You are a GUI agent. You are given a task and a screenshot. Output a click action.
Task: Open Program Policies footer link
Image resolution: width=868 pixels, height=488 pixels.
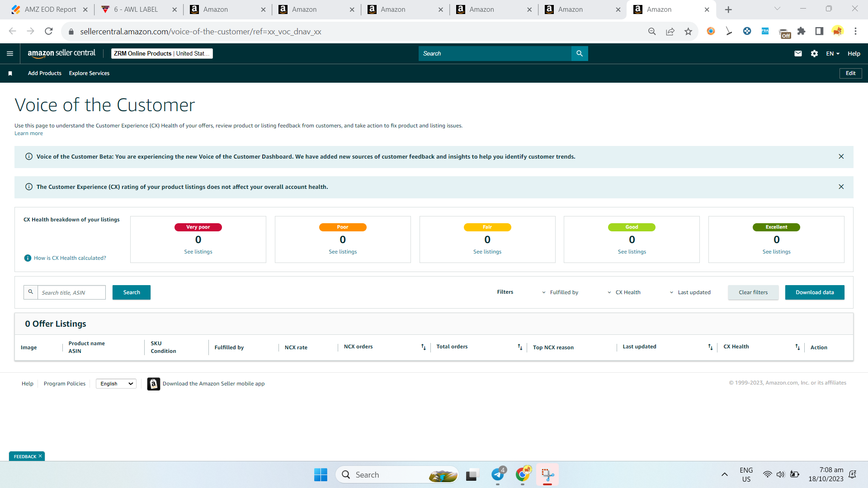65,384
